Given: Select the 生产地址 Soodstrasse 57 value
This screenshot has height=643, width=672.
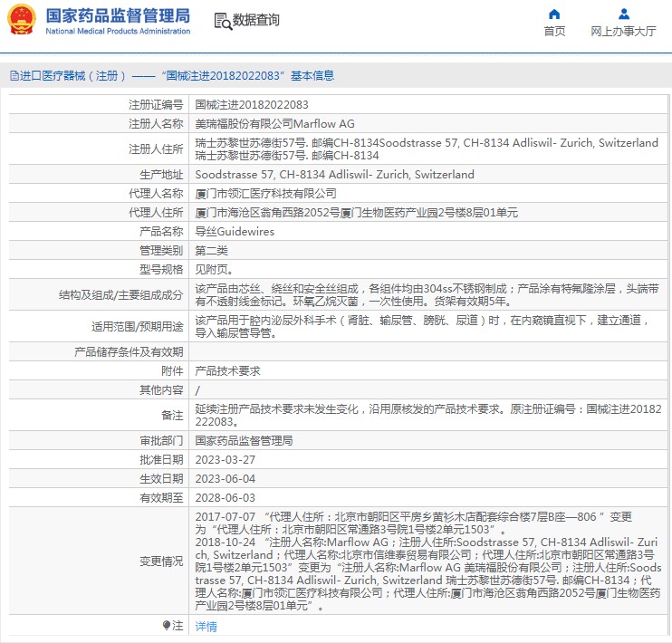Looking at the screenshot, I should point(335,175).
